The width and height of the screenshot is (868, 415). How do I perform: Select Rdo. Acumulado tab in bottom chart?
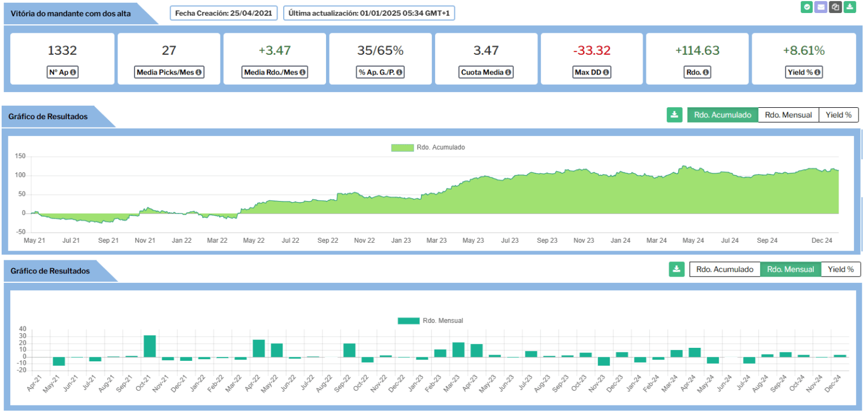[x=724, y=269]
